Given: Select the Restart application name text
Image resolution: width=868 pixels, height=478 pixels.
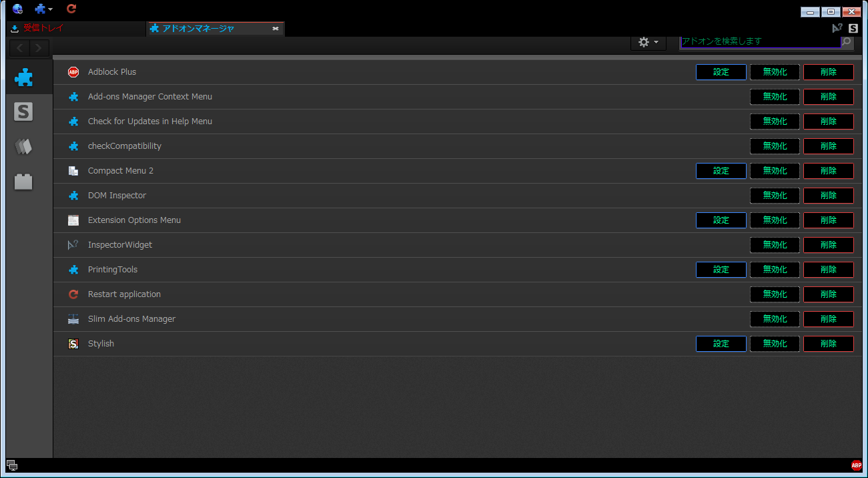Looking at the screenshot, I should pos(124,294).
